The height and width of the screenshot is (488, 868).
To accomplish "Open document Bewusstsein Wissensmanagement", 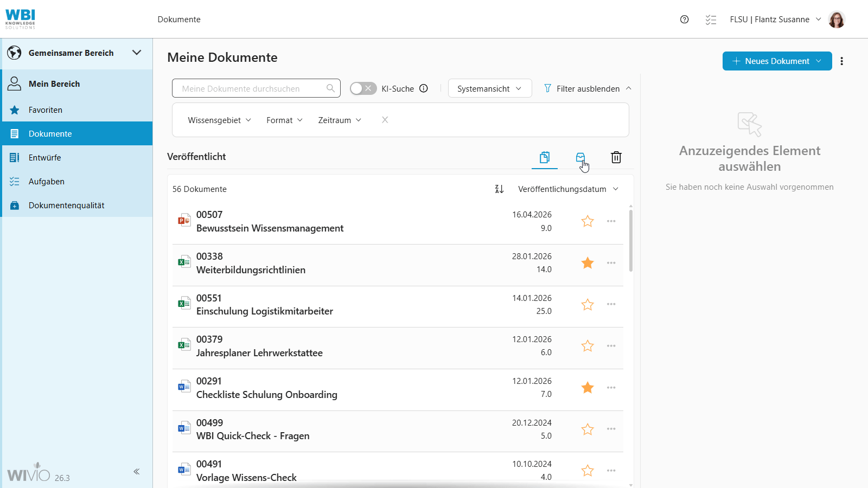I will [270, 228].
